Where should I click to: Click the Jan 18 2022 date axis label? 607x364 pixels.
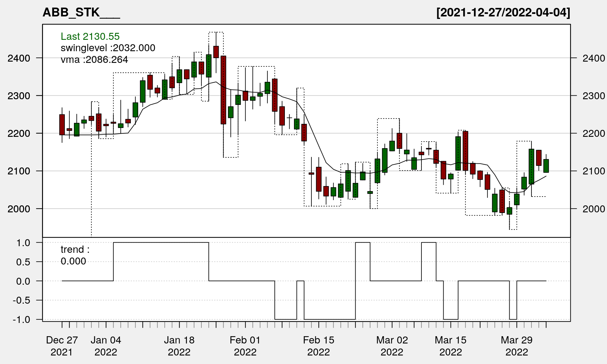click(179, 346)
